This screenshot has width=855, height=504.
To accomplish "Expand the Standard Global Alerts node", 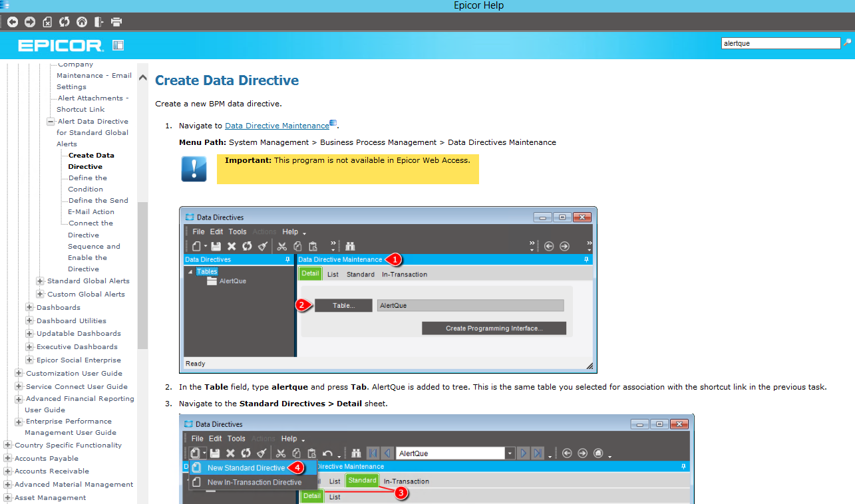I will coord(40,281).
